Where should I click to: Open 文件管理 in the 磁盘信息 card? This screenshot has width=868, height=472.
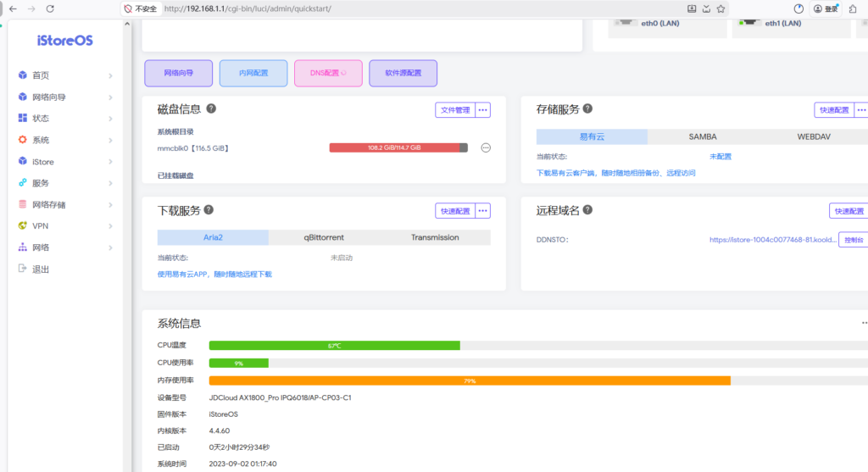click(x=455, y=110)
